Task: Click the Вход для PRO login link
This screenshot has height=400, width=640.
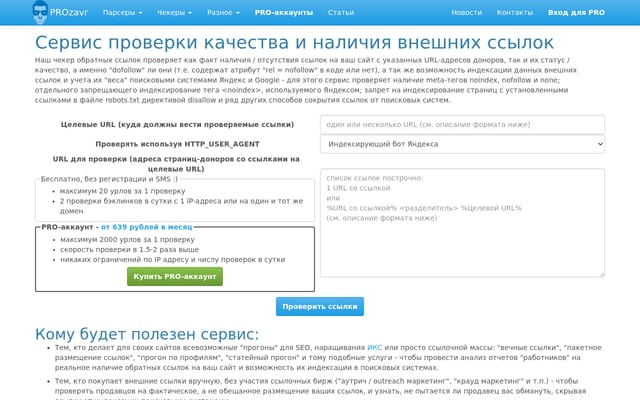Action: pos(576,13)
